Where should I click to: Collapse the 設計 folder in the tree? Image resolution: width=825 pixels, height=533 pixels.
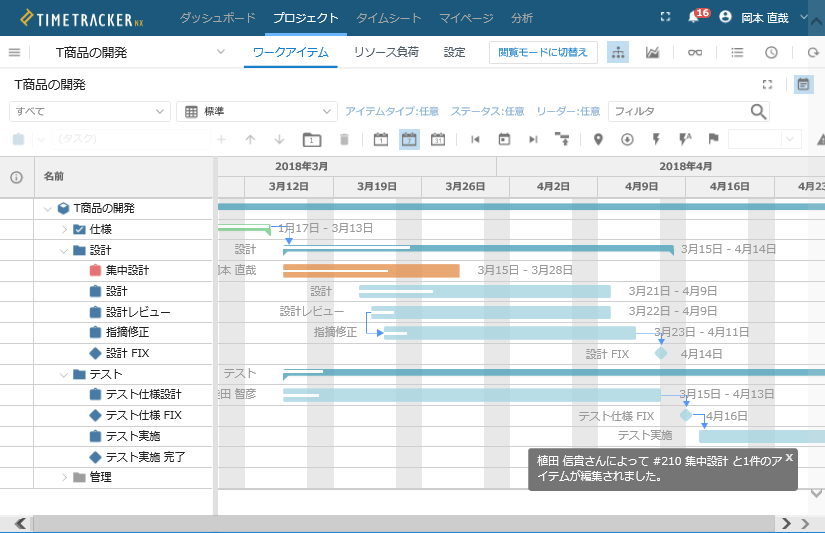(x=64, y=250)
